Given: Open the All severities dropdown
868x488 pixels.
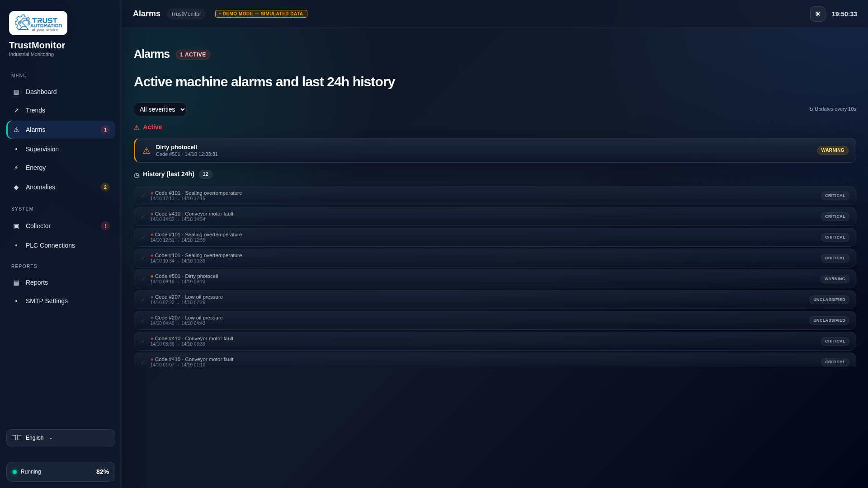Looking at the screenshot, I should point(160,109).
